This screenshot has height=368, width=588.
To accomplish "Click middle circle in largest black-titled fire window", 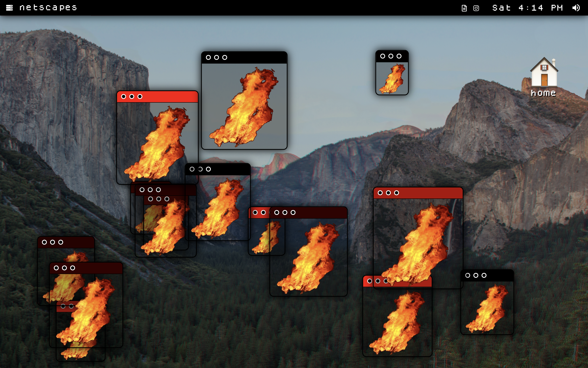I will point(216,57).
